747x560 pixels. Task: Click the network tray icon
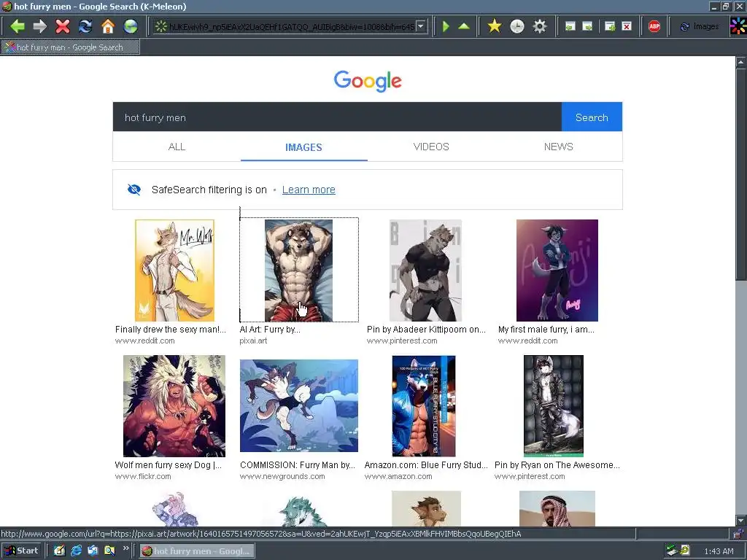click(x=672, y=551)
